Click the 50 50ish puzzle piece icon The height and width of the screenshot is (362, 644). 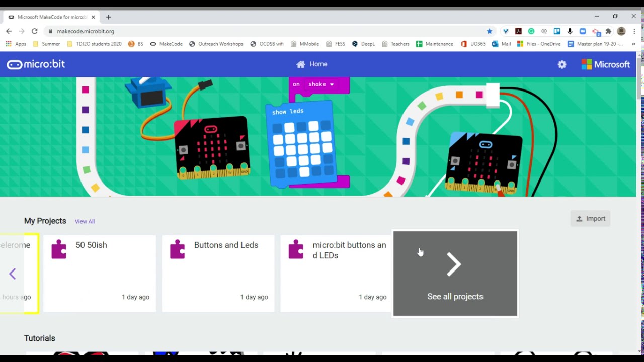[59, 249]
